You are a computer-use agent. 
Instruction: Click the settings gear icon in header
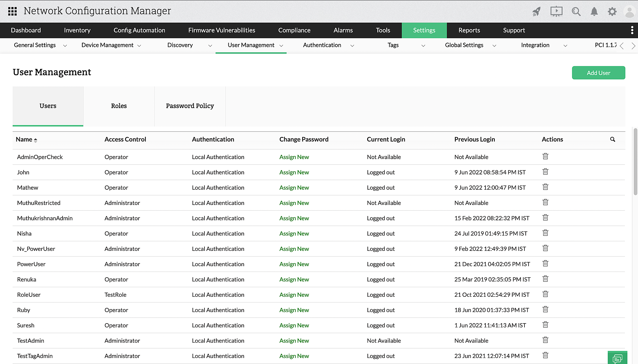pos(612,11)
